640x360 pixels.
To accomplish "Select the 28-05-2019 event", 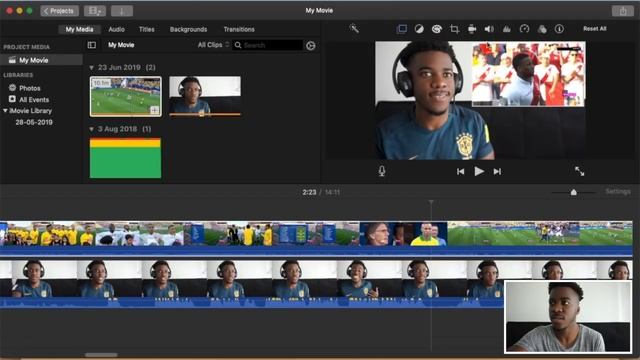I will tap(34, 122).
